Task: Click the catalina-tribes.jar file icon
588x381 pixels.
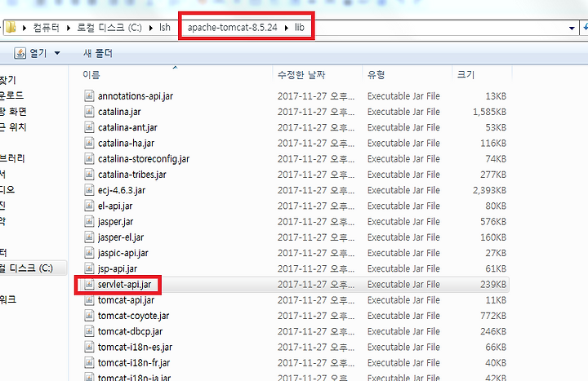Action: pos(89,175)
